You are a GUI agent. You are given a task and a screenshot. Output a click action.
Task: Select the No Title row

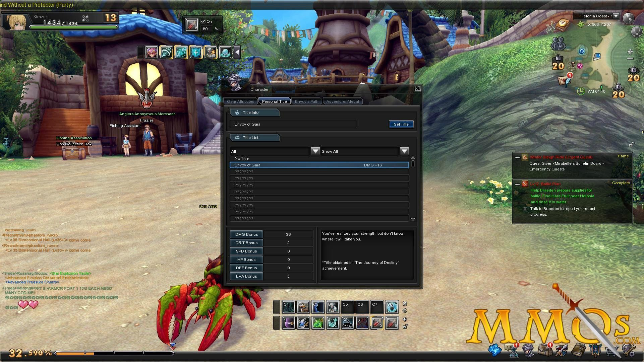[x=319, y=158]
